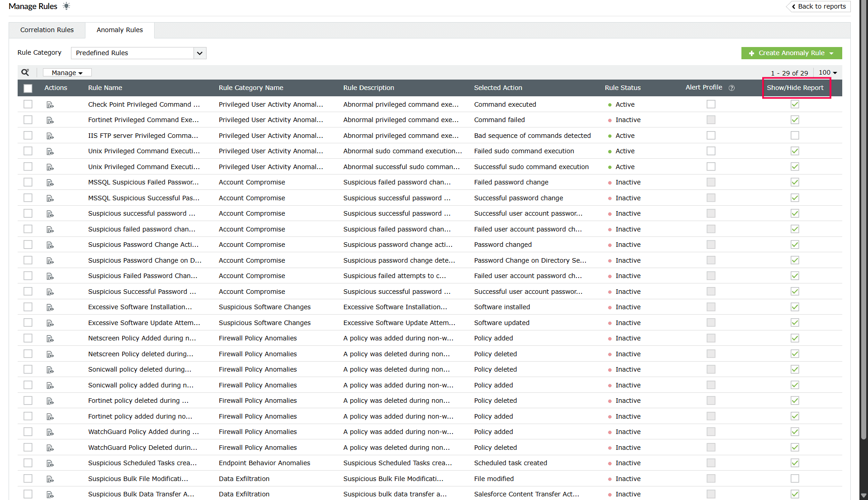Select the Anomaly Rules tab
Screen dimensions: 868x500
point(120,30)
